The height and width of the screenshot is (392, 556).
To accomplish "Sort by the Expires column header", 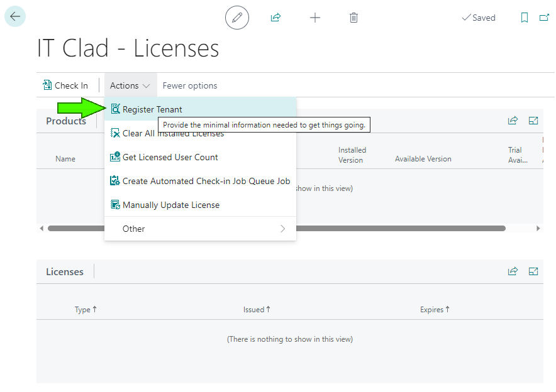I will pyautogui.click(x=435, y=310).
